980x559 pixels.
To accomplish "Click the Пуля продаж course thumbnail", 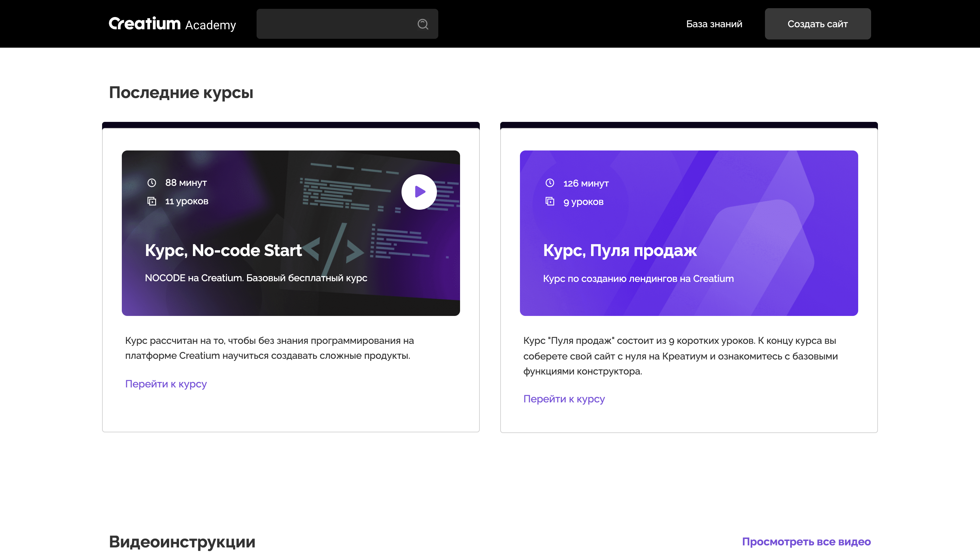I will [689, 234].
